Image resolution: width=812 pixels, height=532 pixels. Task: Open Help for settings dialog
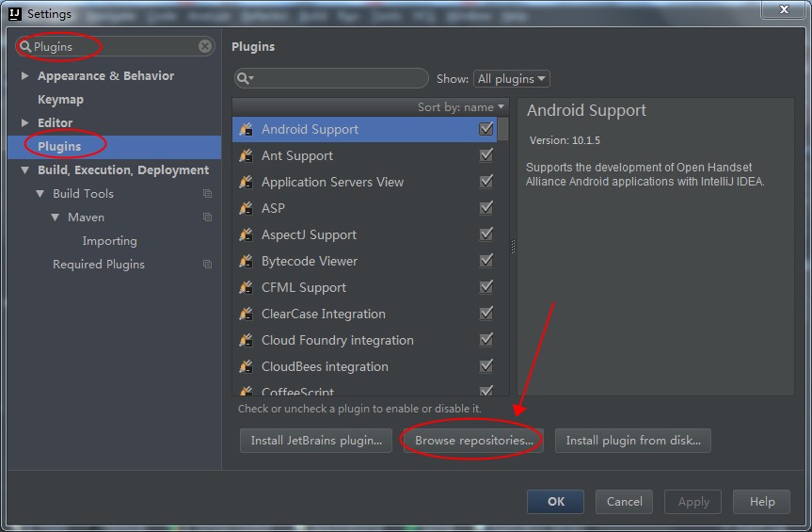coord(762,502)
